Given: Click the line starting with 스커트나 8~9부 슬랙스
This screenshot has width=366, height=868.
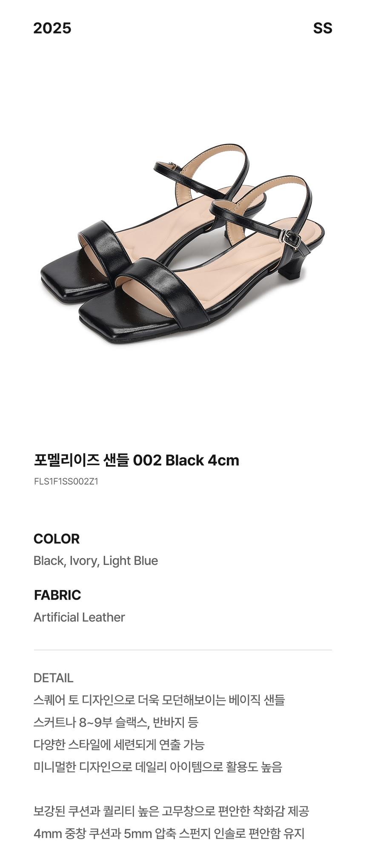Looking at the screenshot, I should click(x=116, y=722).
